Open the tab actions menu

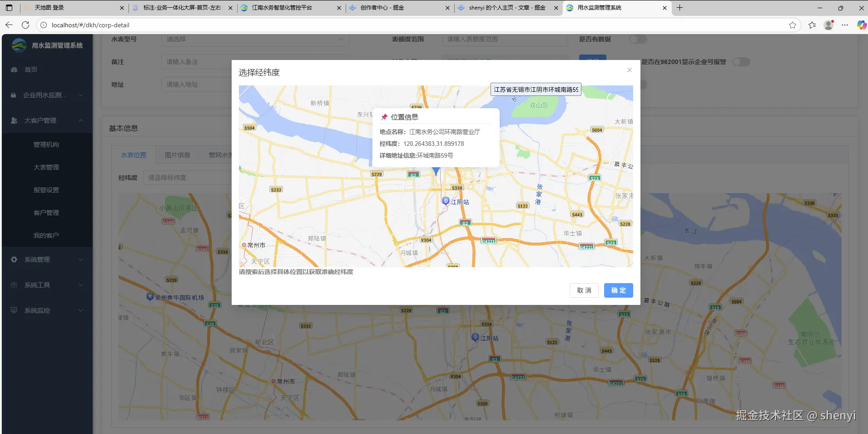[x=9, y=8]
